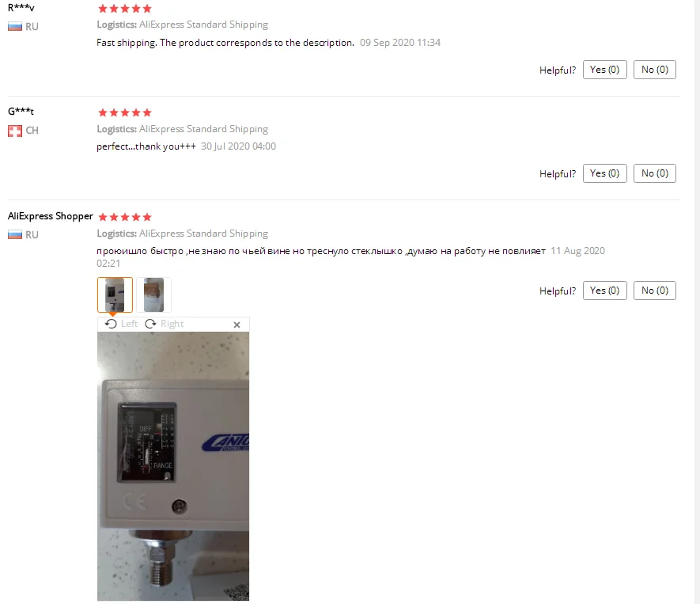
Task: Rotate the review photo right
Action: (x=165, y=324)
